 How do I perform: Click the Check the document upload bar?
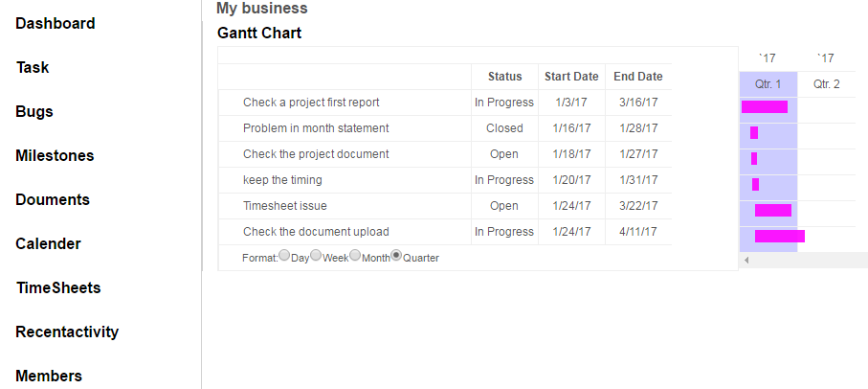(x=780, y=236)
